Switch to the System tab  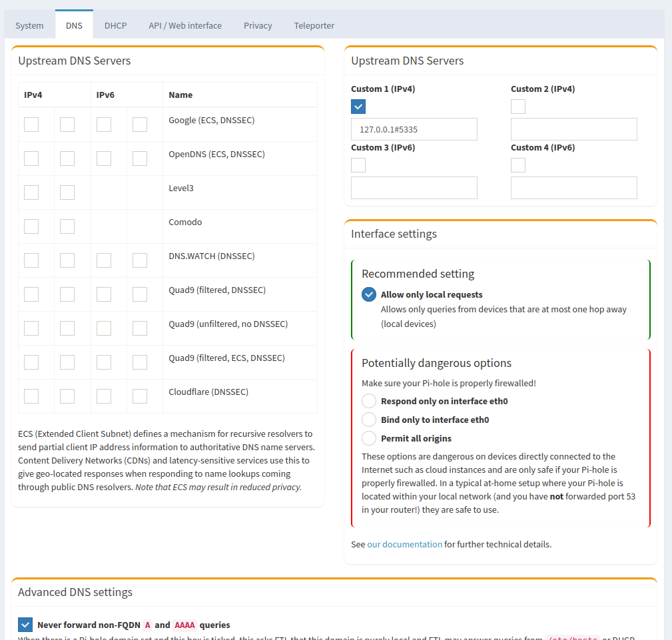click(x=29, y=25)
